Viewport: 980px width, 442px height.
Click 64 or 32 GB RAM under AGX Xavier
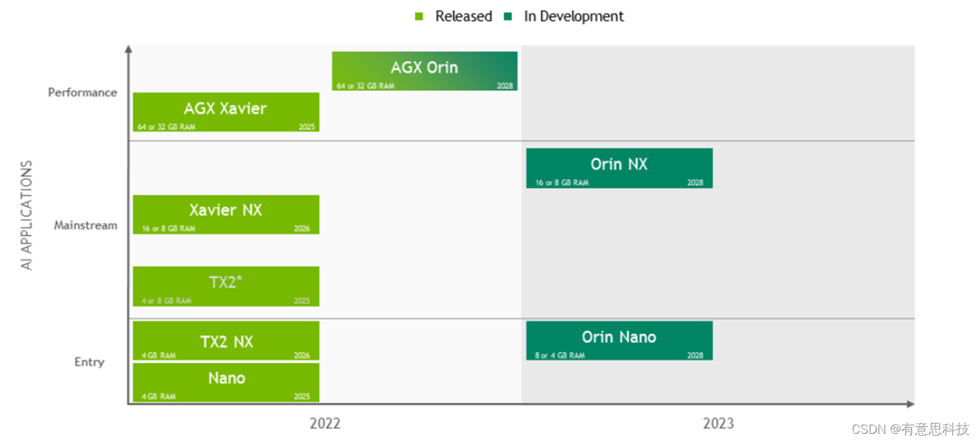(x=167, y=127)
